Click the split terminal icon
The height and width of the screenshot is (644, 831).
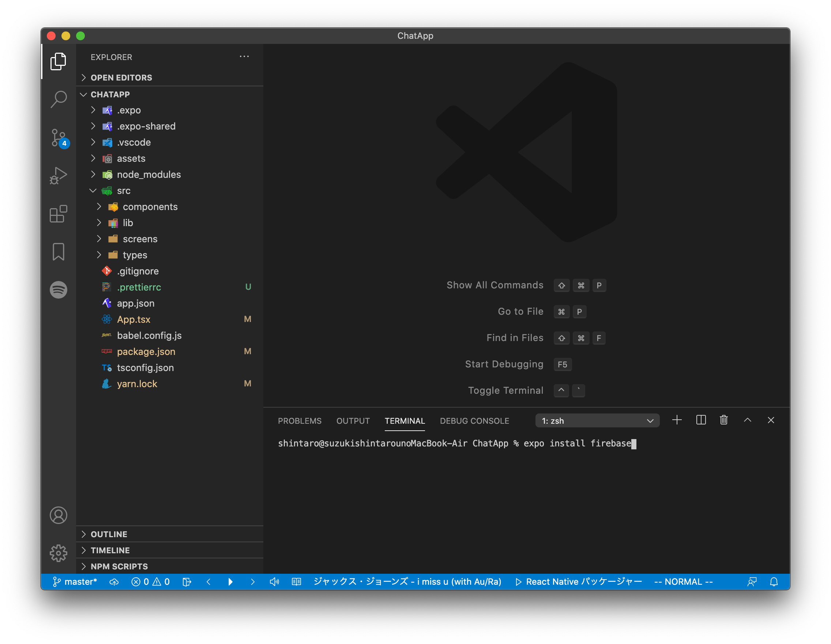click(x=701, y=420)
